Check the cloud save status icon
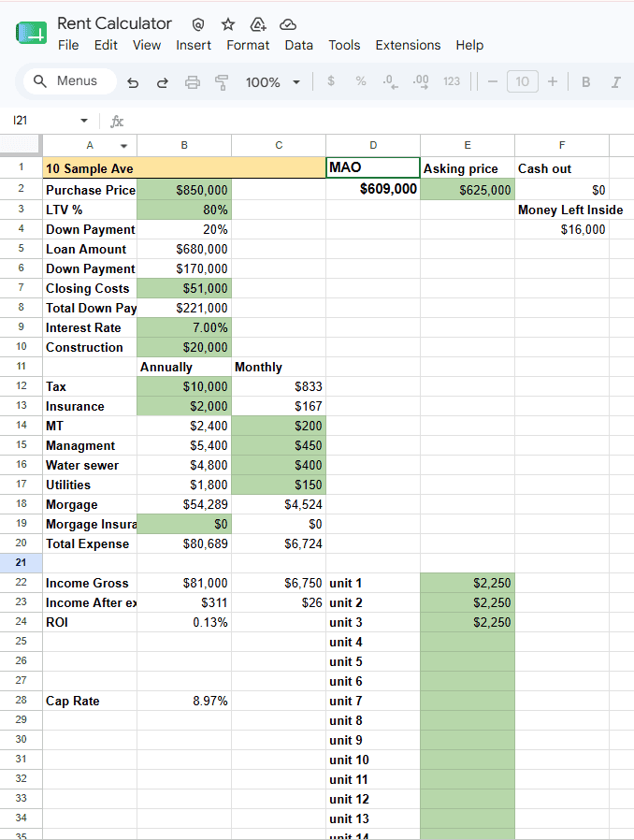The image size is (634, 840). (288, 24)
